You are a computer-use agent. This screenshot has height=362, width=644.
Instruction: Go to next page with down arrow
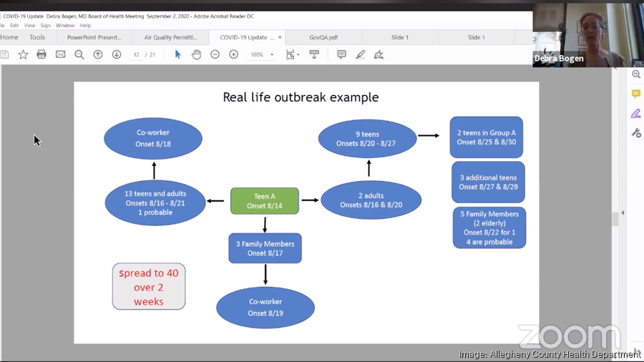117,54
